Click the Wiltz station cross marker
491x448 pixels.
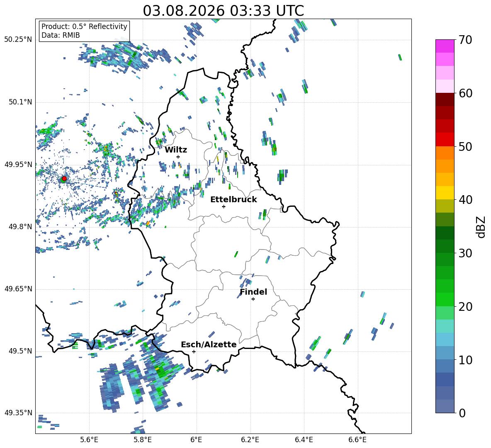(x=178, y=157)
